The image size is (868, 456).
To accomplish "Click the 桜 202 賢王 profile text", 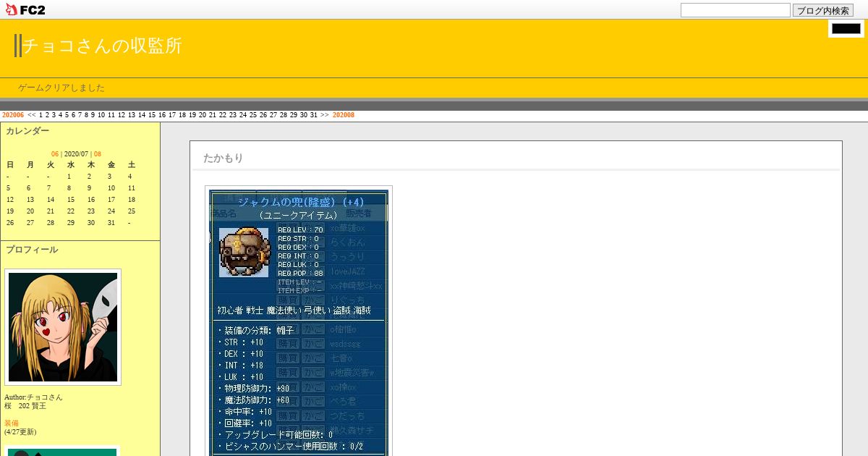I will point(25,406).
